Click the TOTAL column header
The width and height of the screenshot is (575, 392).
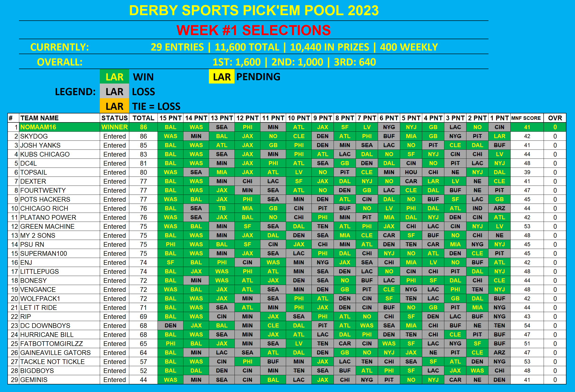point(143,118)
